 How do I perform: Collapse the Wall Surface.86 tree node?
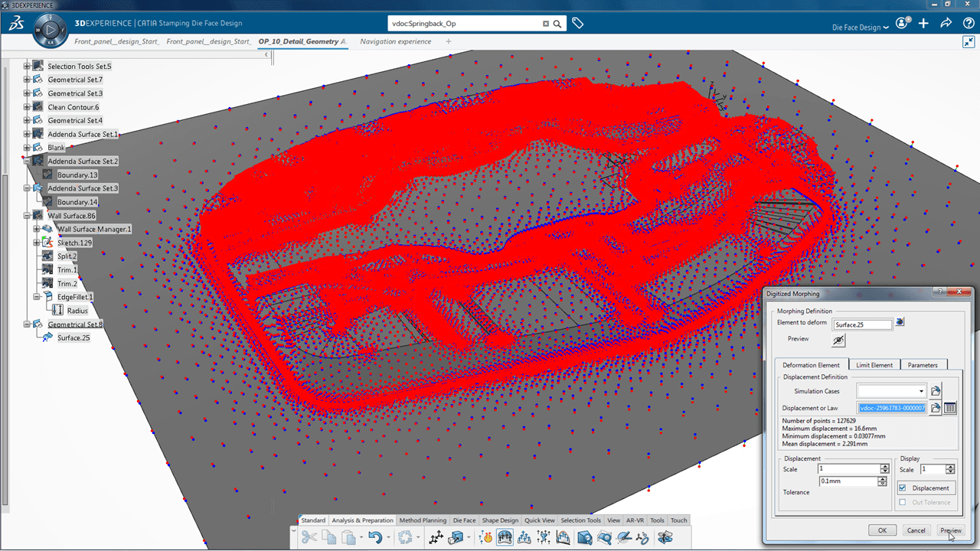28,216
